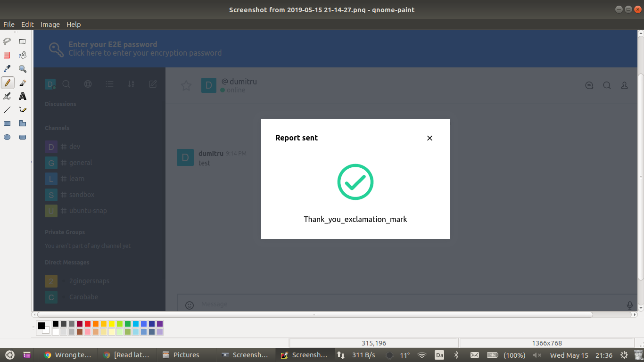Choose the straight line drawing tool
The height and width of the screenshot is (362, 644).
click(7, 110)
